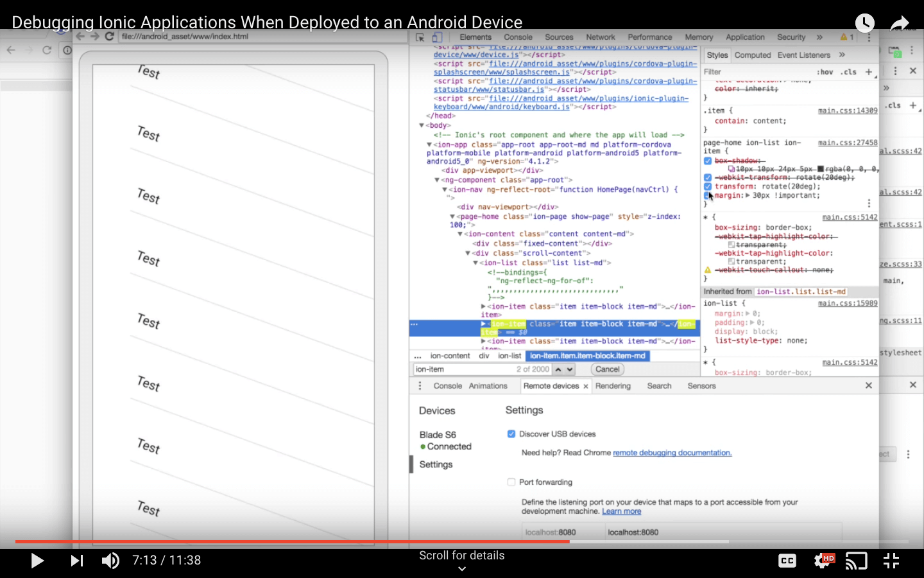This screenshot has width=924, height=578.
Task: Select ion-list in the breadcrumb
Action: tap(509, 356)
